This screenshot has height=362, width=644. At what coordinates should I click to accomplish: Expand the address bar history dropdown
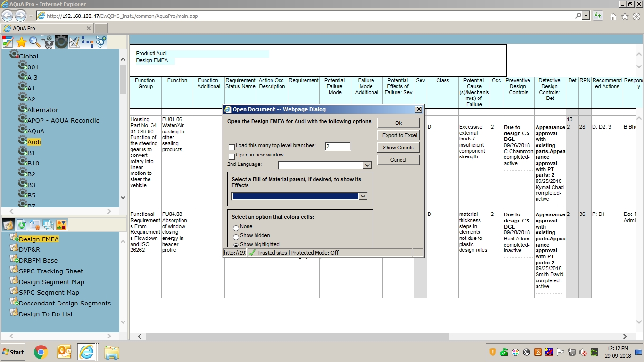(586, 16)
